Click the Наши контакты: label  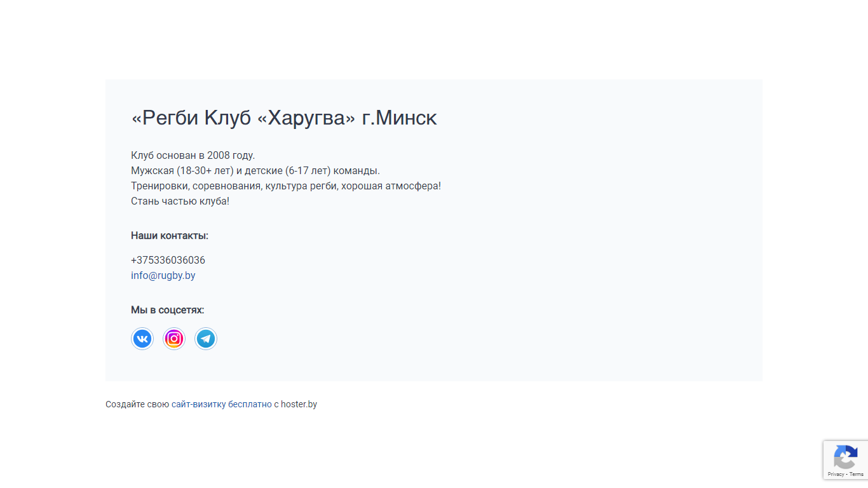tap(170, 236)
